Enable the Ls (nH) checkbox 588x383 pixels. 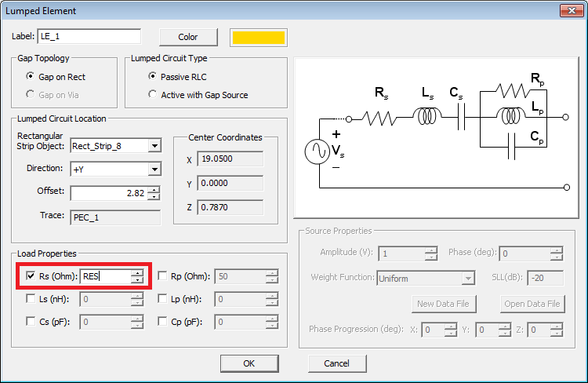(31, 299)
